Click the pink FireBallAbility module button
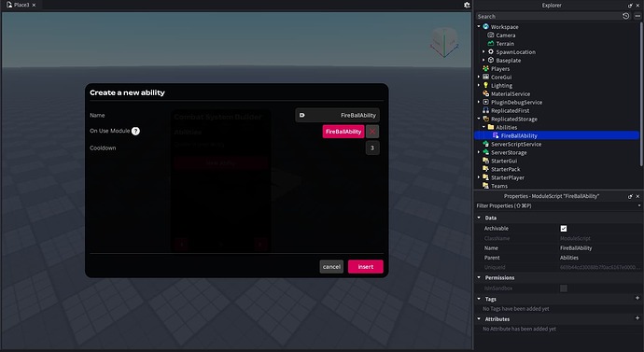The width and height of the screenshot is (644, 352). (343, 132)
